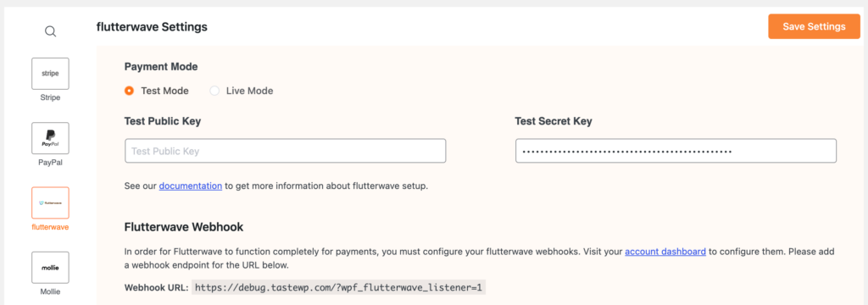Select the flutterwave gateway icon
The width and height of the screenshot is (868, 305).
pyautogui.click(x=50, y=203)
